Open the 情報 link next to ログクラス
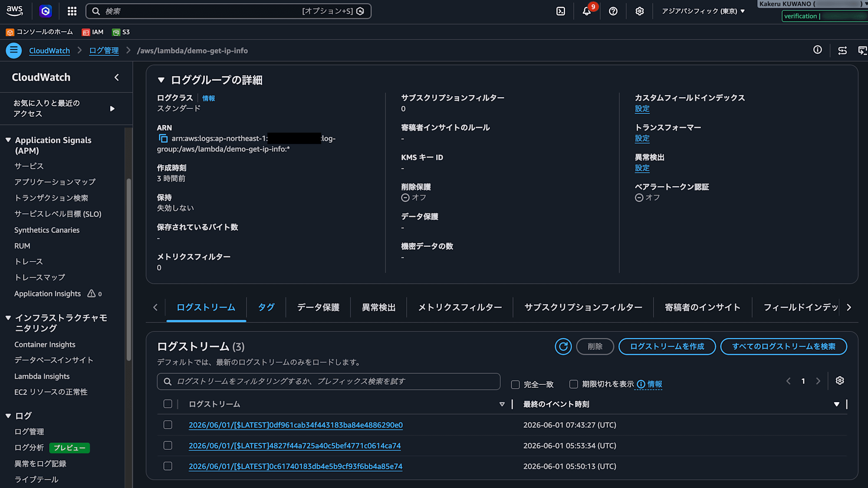This screenshot has width=868, height=488. [208, 98]
